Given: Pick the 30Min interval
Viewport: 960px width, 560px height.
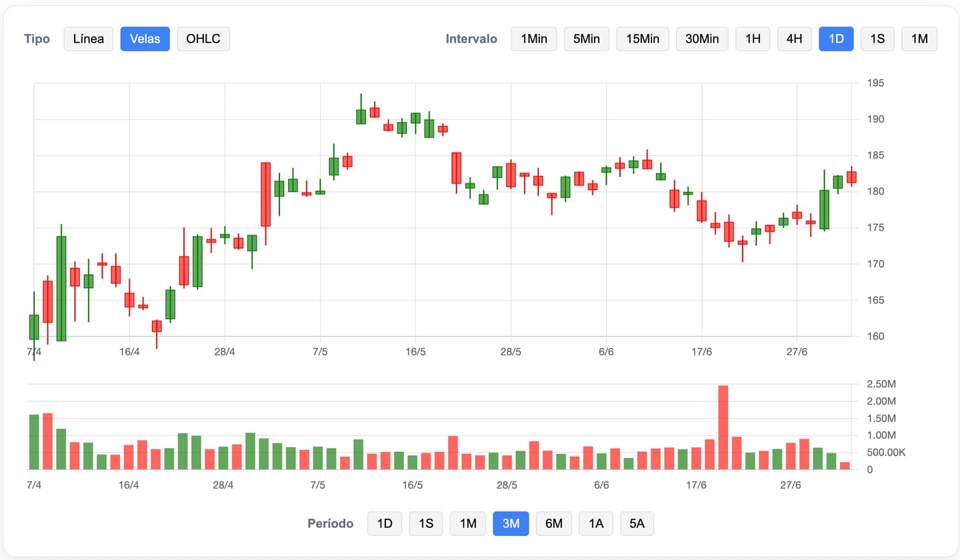Looking at the screenshot, I should click(702, 39).
